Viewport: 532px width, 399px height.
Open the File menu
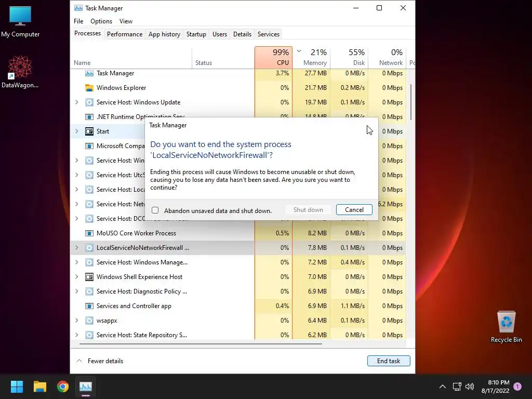(x=78, y=21)
